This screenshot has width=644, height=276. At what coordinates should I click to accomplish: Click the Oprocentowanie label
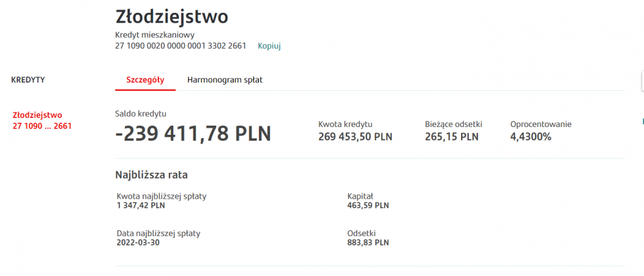pyautogui.click(x=540, y=124)
